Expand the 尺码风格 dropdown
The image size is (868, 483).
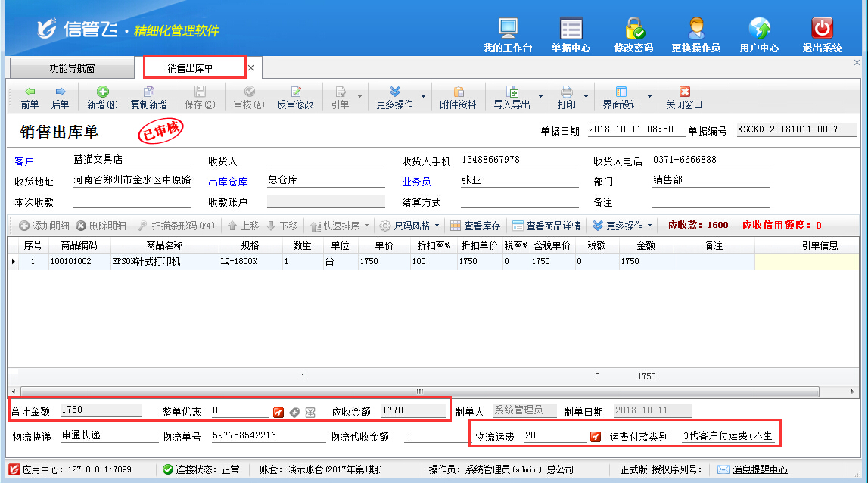(x=437, y=226)
